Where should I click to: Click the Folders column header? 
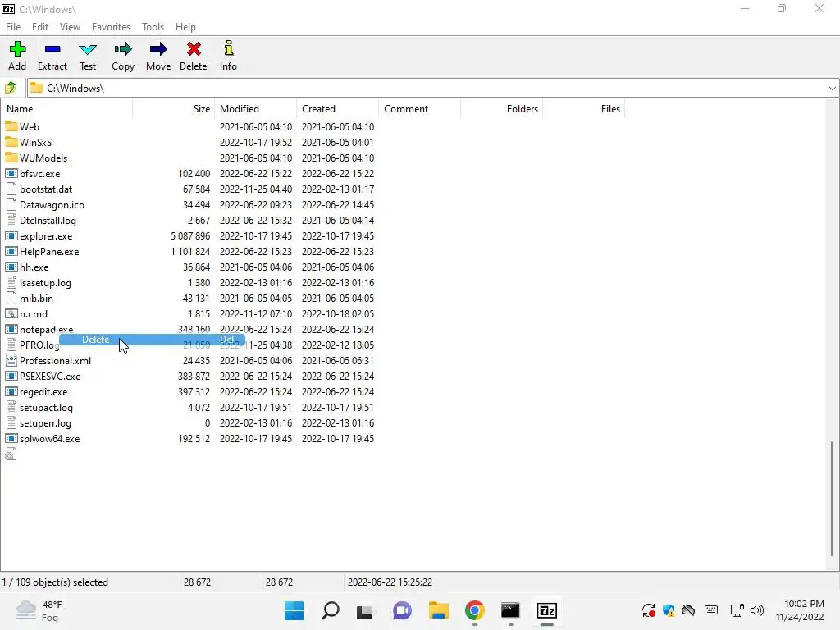tap(501, 109)
